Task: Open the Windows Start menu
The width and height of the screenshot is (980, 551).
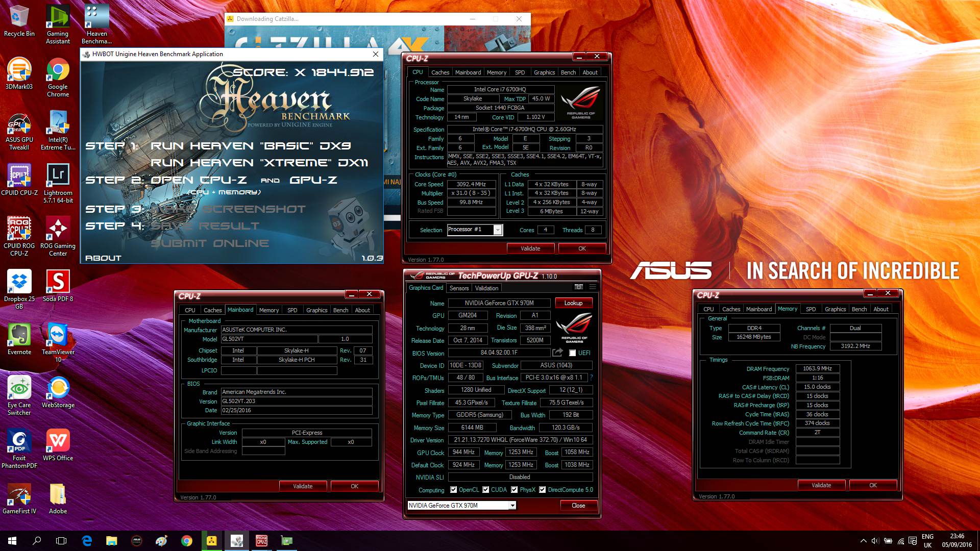Action: 12,541
